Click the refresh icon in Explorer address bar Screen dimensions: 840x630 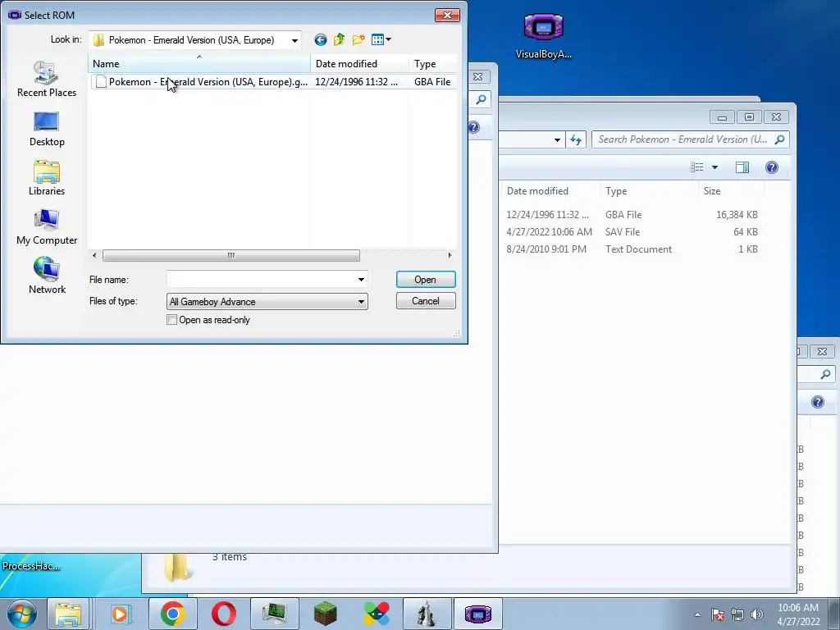tap(575, 139)
